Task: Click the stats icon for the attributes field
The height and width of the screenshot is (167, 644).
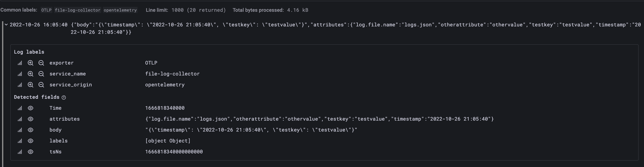Action: point(20,119)
